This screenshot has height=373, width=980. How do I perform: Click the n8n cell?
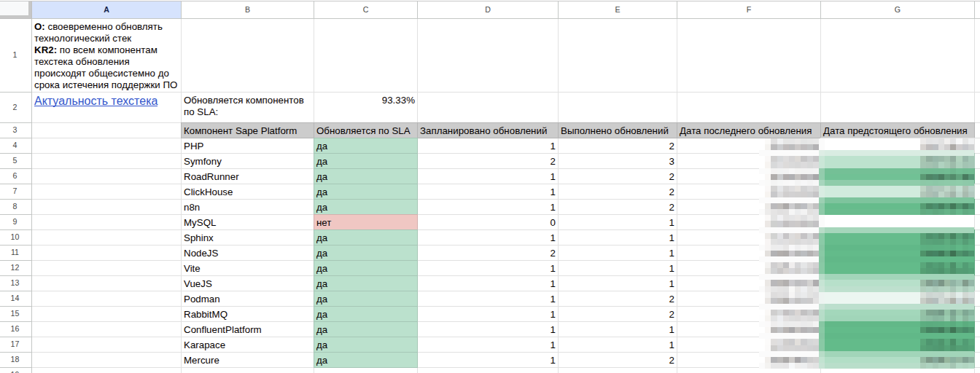pos(247,207)
